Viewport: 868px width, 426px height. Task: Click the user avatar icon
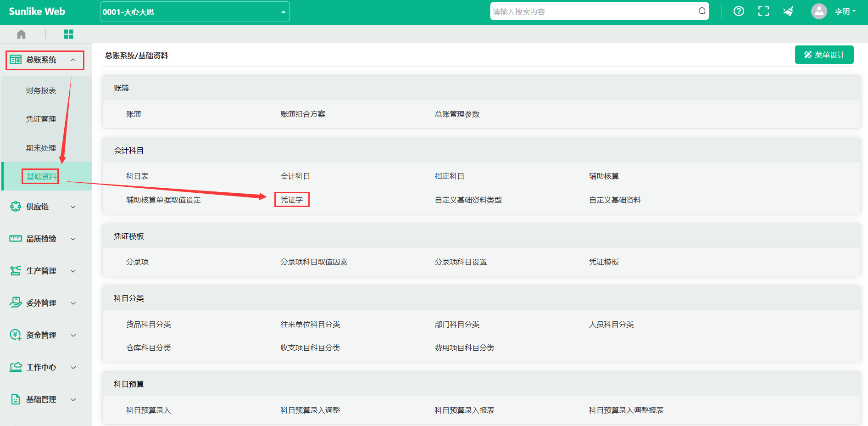coord(818,11)
